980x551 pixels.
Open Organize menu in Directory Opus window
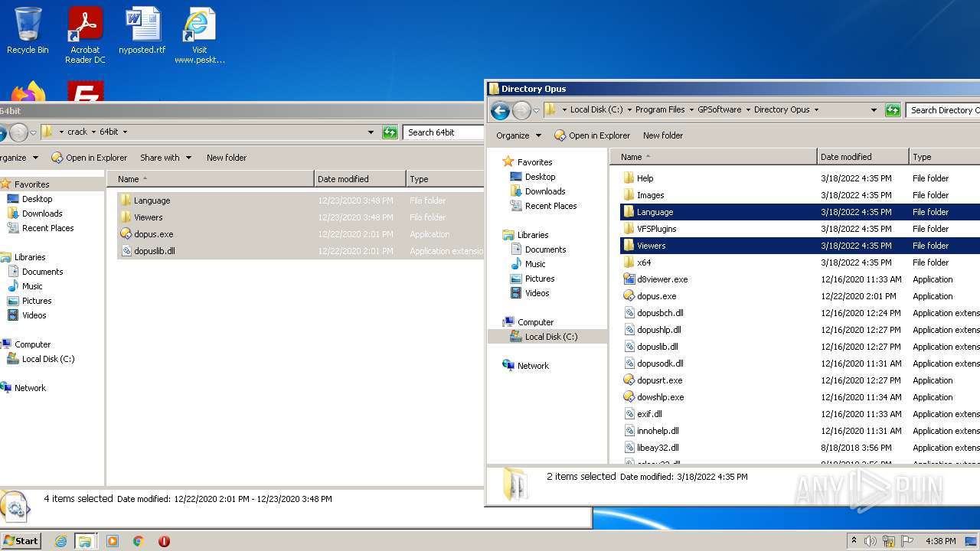[518, 135]
